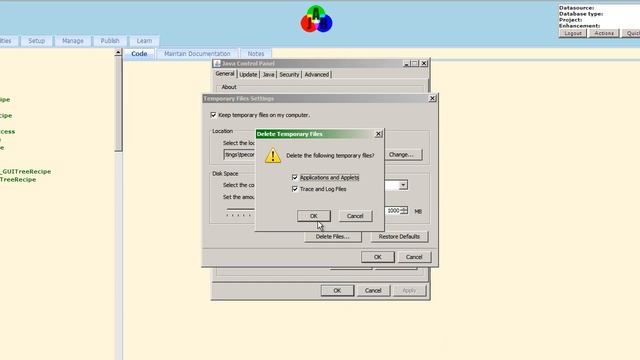Open the Maintain Documentation tab
This screenshot has width=640, height=360.
(197, 54)
